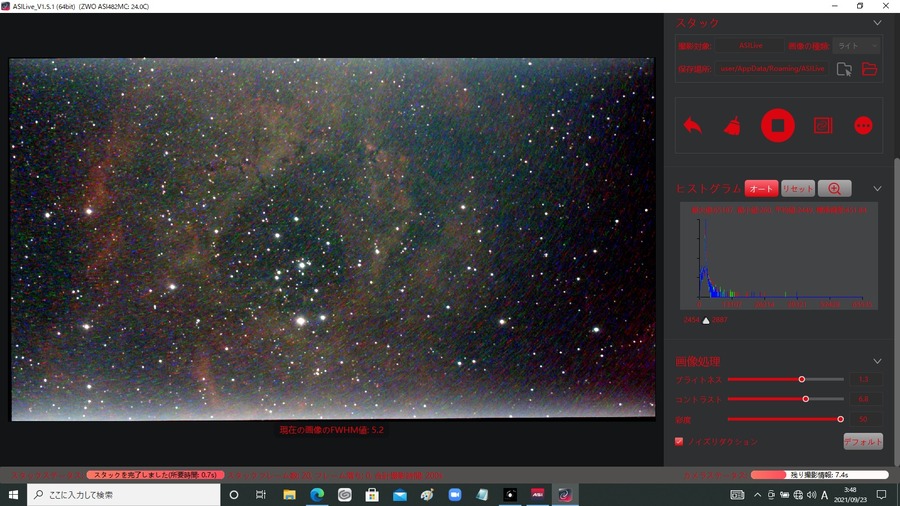Open File Explorer from taskbar
900x506 pixels.
pyautogui.click(x=289, y=495)
